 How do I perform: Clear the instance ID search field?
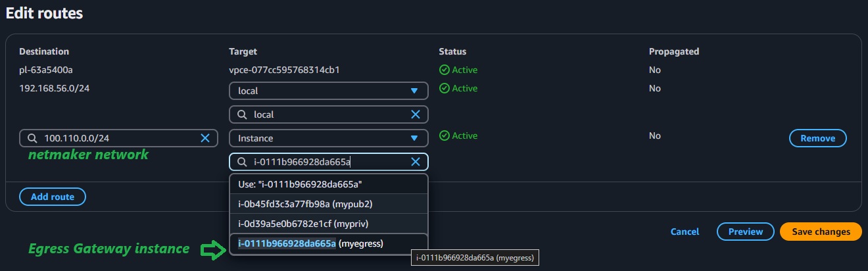416,162
